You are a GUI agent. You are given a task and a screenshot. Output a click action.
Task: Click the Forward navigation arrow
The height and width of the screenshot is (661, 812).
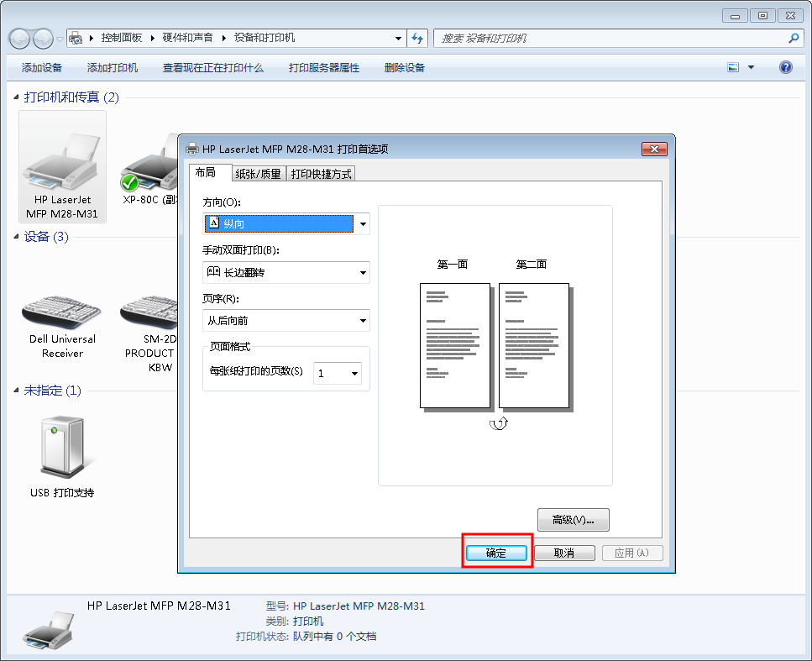(x=43, y=39)
